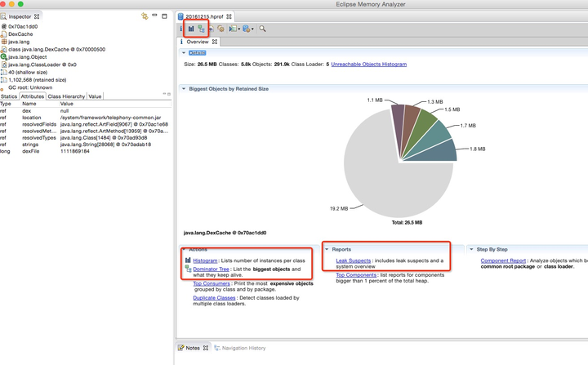Select the resolvedFields attribute row
This screenshot has width=588, height=365.
[x=86, y=124]
